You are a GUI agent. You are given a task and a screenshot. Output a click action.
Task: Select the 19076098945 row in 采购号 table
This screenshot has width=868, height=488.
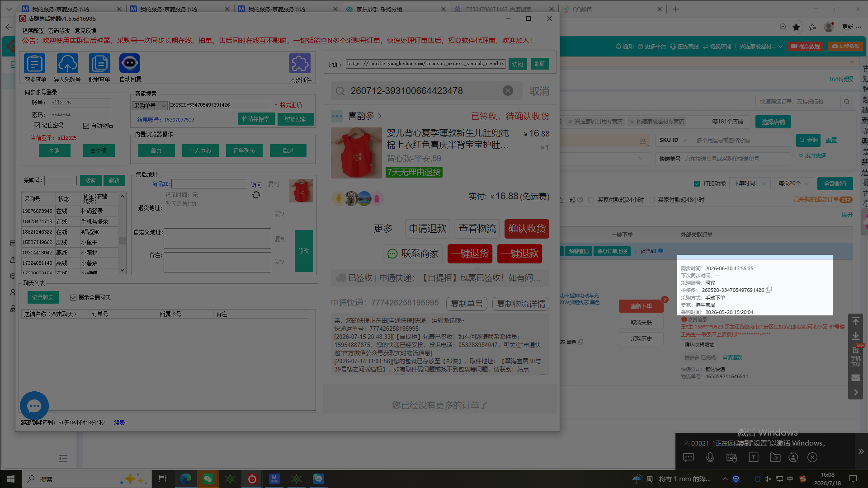coord(70,211)
